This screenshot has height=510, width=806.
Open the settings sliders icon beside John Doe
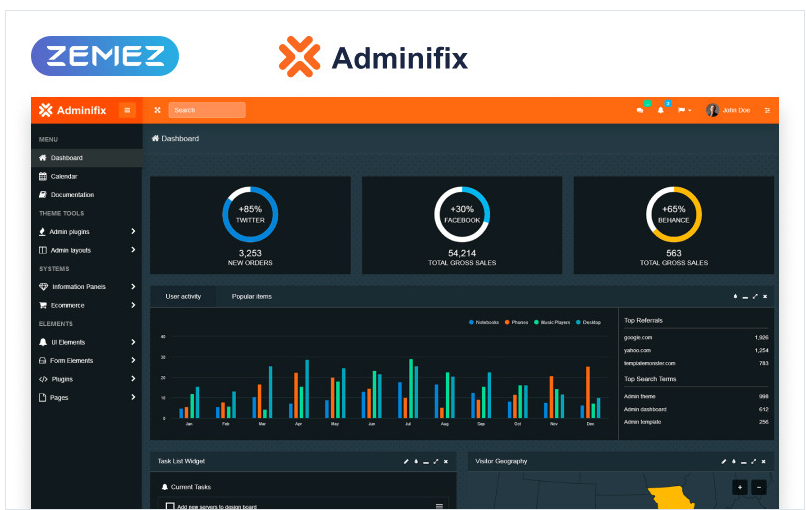(767, 110)
